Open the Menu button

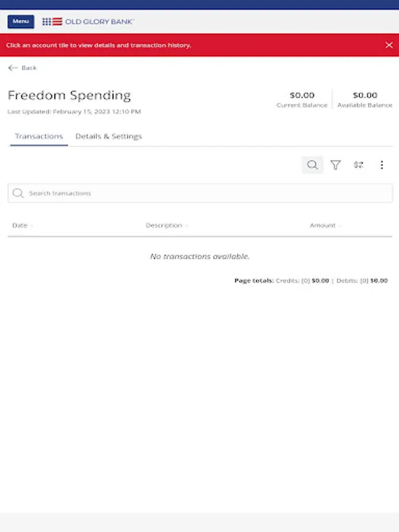coord(21,22)
